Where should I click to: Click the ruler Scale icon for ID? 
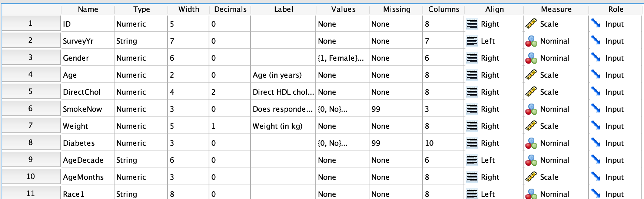pos(531,24)
